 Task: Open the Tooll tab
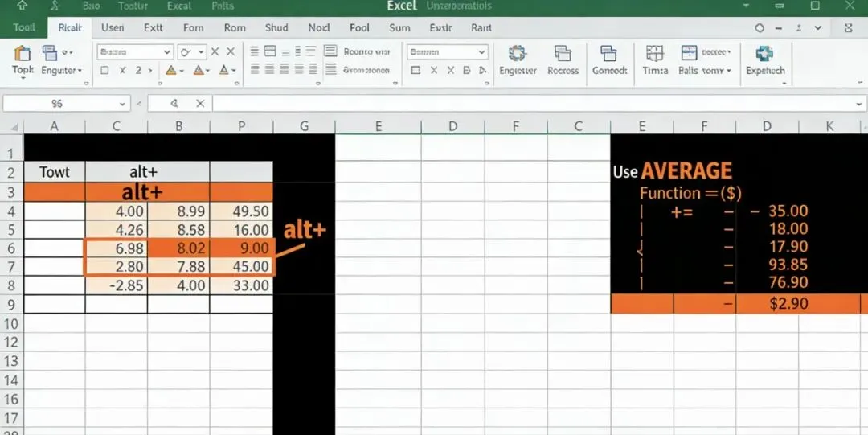(x=23, y=27)
